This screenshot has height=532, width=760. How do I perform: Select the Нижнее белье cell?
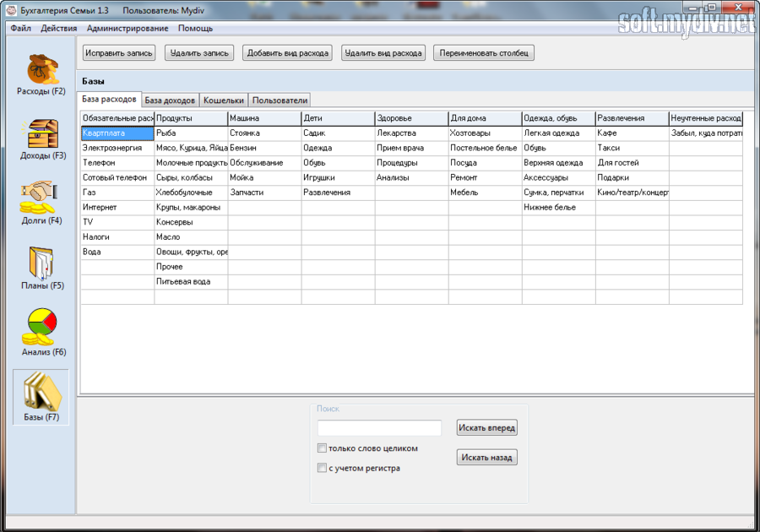pyautogui.click(x=559, y=208)
